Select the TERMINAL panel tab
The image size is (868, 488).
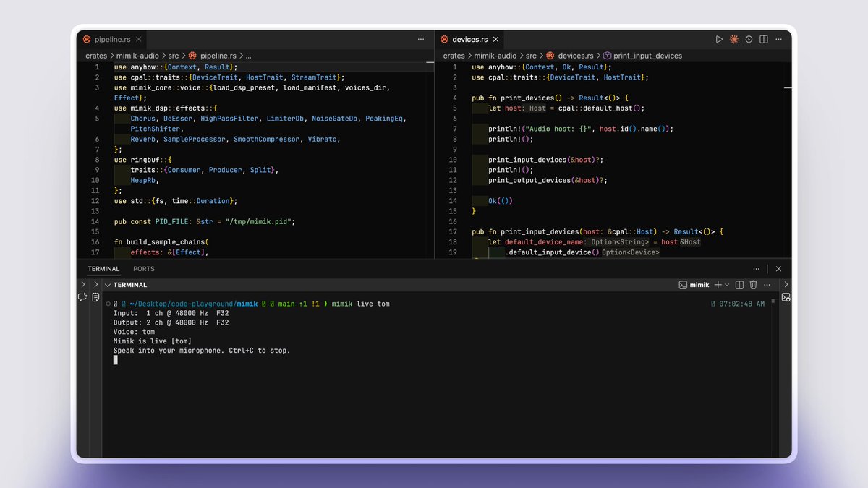tap(103, 269)
